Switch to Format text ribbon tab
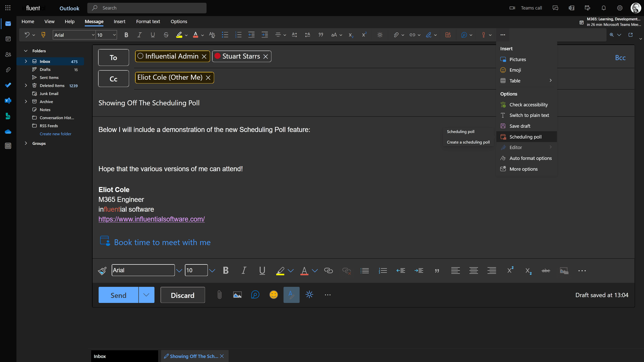The height and width of the screenshot is (362, 644). pyautogui.click(x=148, y=21)
